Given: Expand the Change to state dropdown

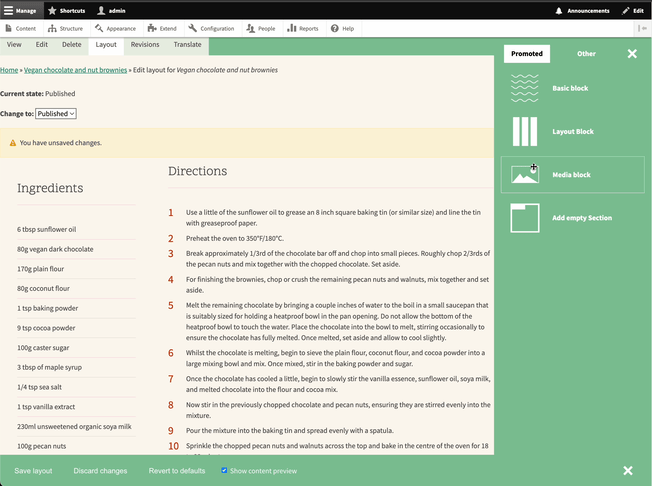Looking at the screenshot, I should (56, 114).
